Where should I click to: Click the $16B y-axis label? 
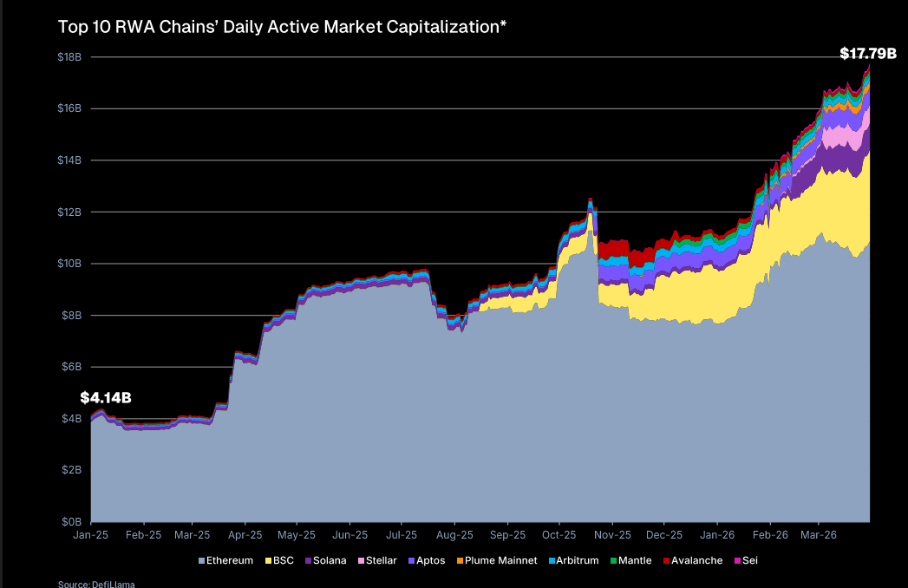coord(69,108)
